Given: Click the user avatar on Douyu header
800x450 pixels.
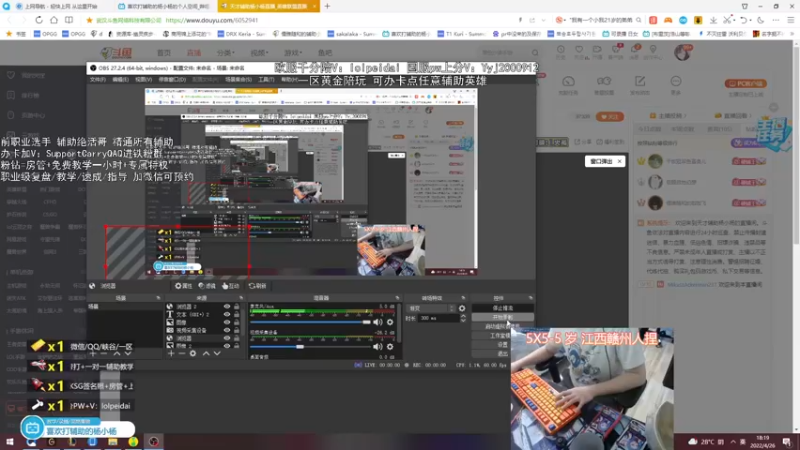Looking at the screenshot, I should click(x=682, y=52).
